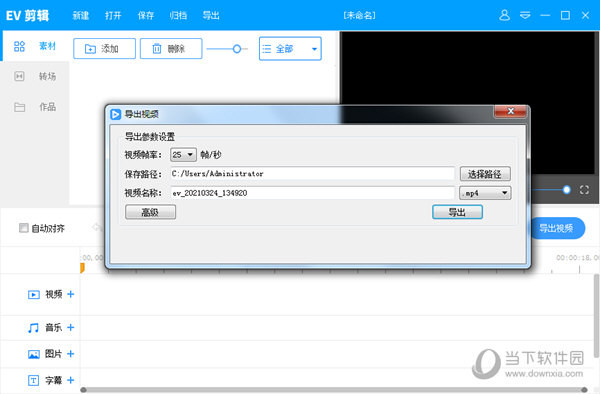
Task: Add an image track with plus icon
Action: coord(70,354)
